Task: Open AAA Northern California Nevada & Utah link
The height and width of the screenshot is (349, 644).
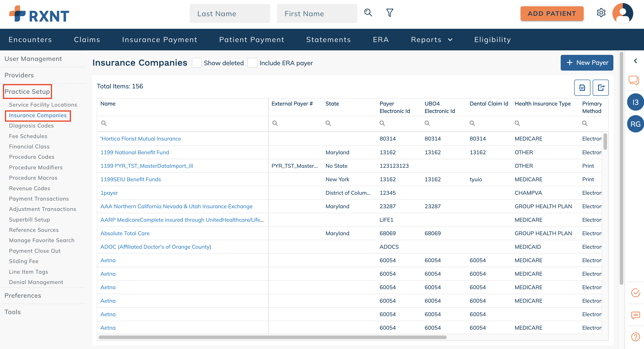Action: (x=176, y=206)
